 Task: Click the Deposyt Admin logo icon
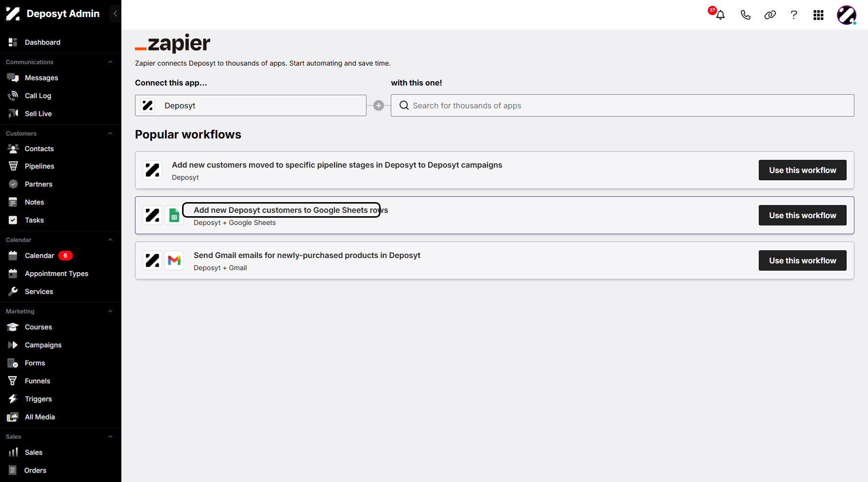[x=13, y=14]
